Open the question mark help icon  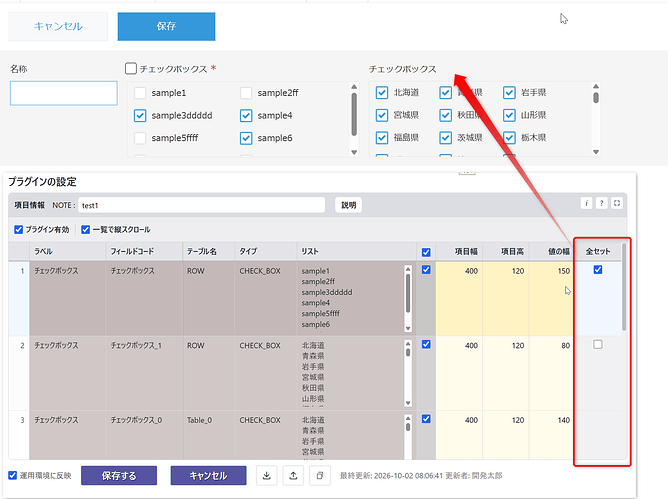pyautogui.click(x=602, y=203)
